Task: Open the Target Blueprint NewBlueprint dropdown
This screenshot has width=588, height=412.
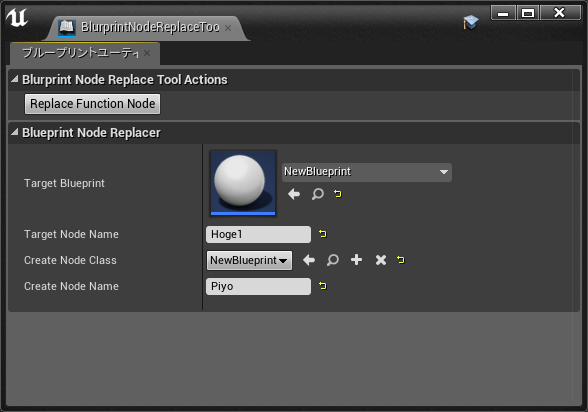Action: (367, 172)
